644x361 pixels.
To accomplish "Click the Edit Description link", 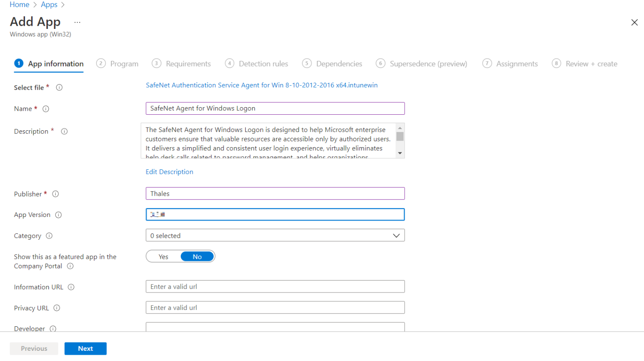I will click(x=170, y=172).
